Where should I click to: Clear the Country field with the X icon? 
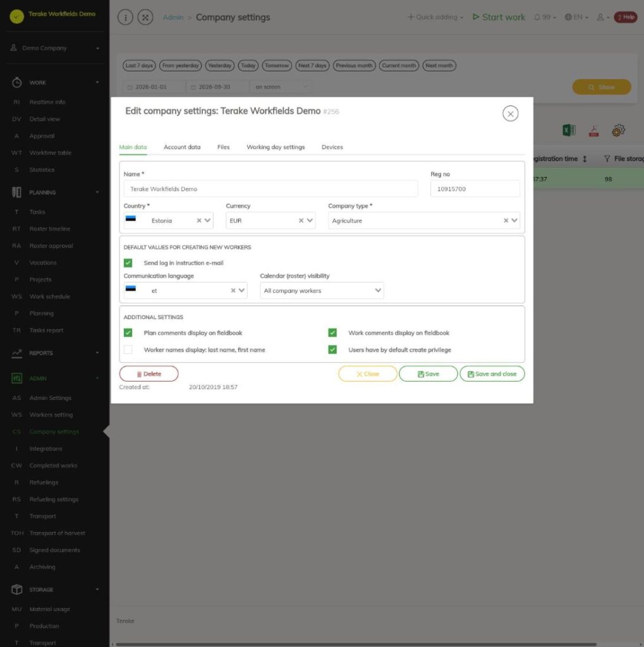point(199,221)
